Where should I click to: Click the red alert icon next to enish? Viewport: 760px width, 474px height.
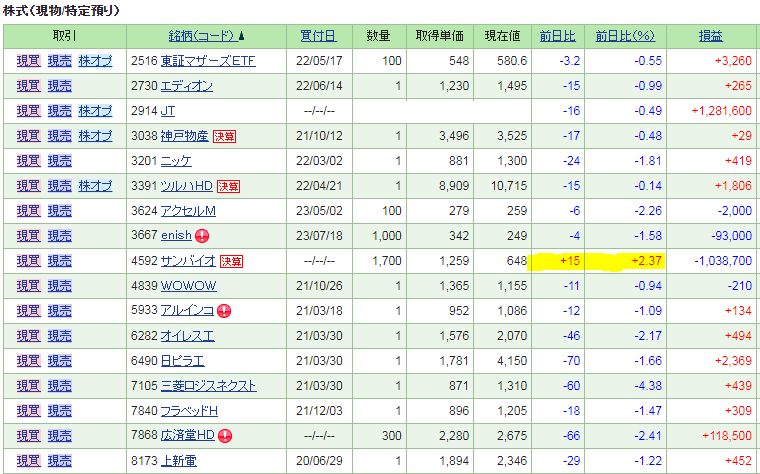tap(202, 236)
